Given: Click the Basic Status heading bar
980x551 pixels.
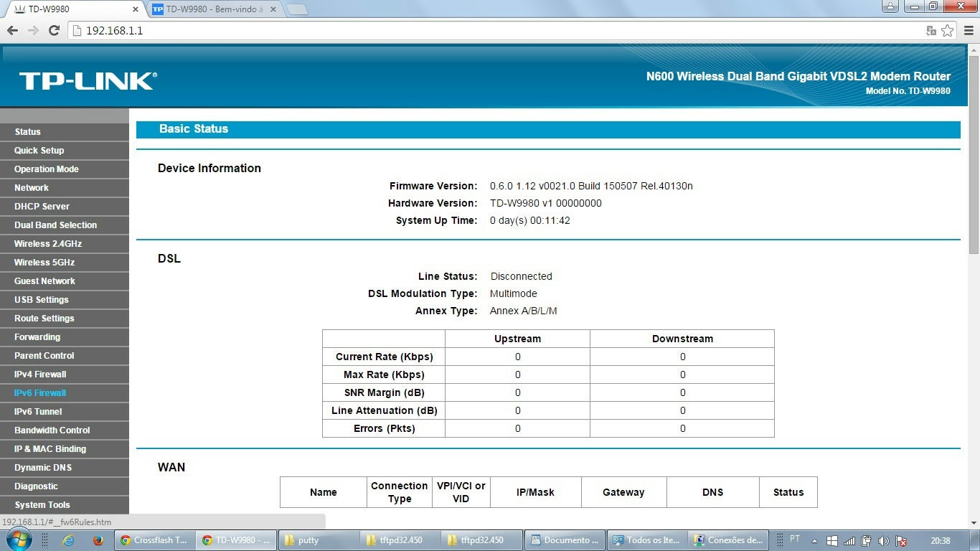Looking at the screenshot, I should (548, 129).
